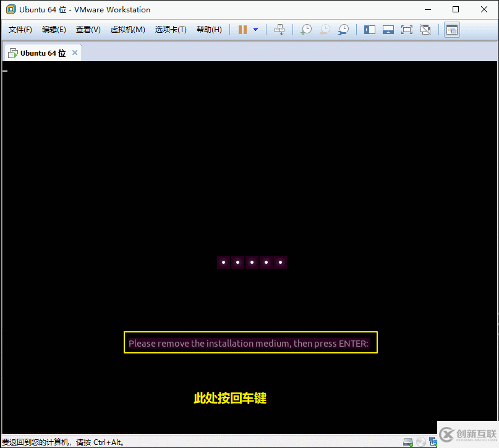Toggle the library sidebar view icon

370,30
